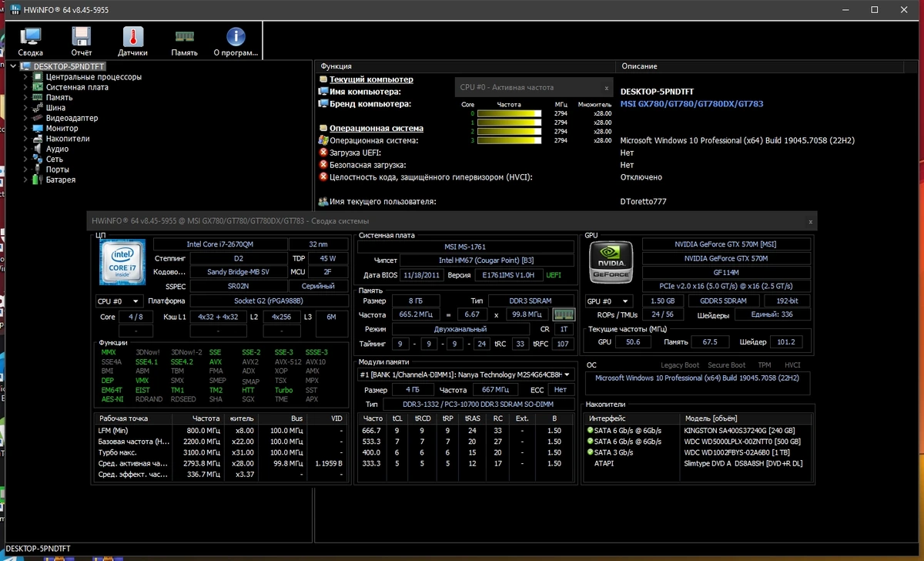Expand the Видеоадаптер tree node
924x561 pixels.
point(26,118)
